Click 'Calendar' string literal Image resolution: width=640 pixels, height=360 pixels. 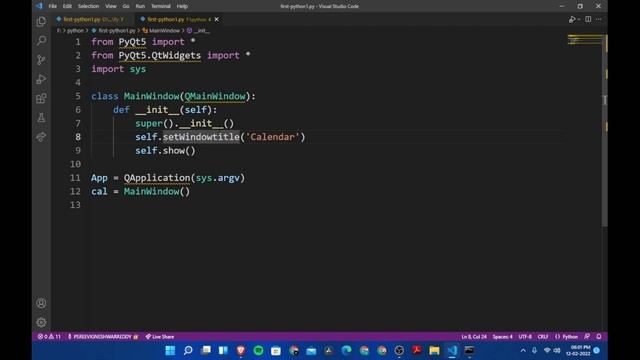[x=272, y=137]
